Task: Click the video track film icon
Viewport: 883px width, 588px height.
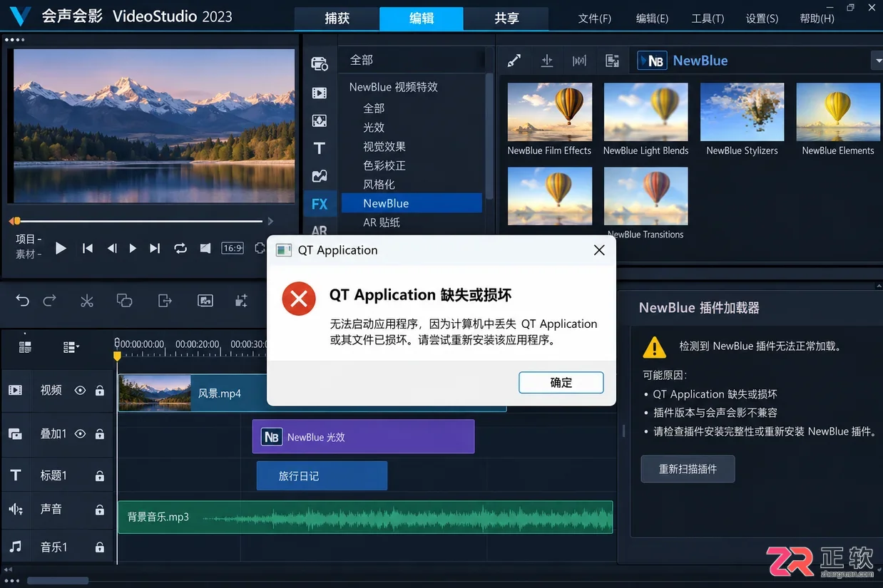Action: [16, 391]
